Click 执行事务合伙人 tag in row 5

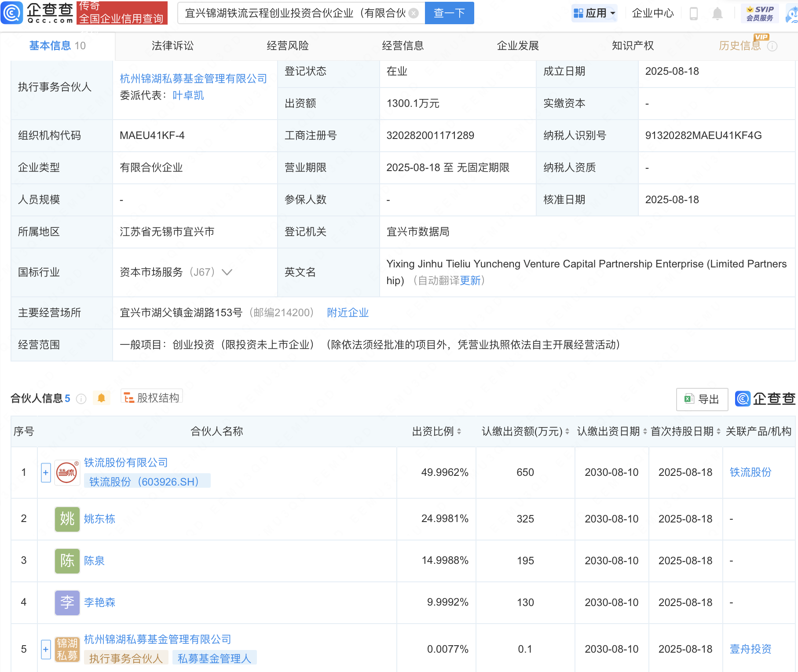pyautogui.click(x=126, y=658)
